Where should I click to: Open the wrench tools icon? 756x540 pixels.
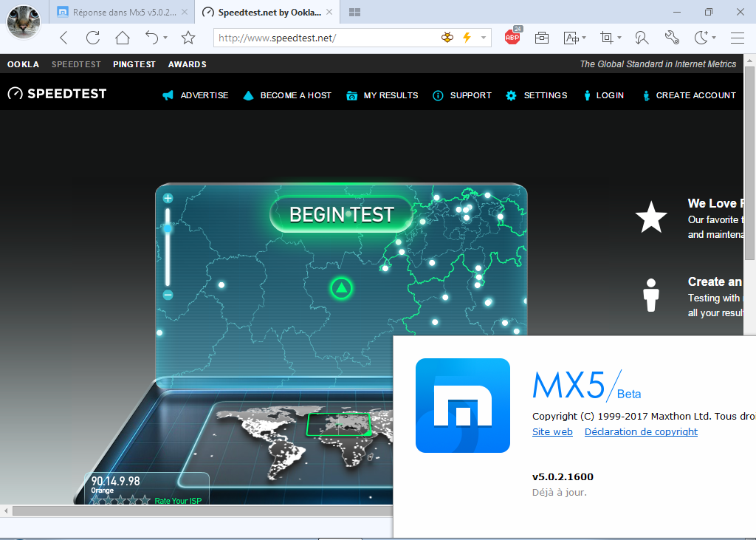pyautogui.click(x=672, y=38)
